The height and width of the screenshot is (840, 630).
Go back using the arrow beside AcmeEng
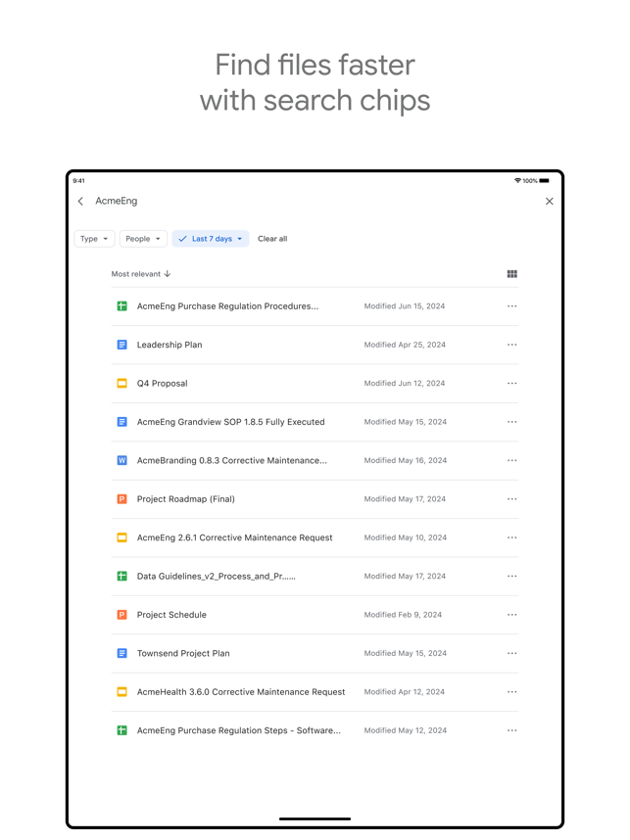[x=80, y=201]
